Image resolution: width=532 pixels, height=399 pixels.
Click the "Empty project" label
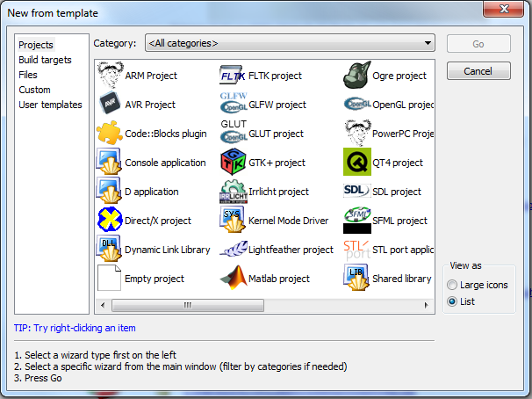pyautogui.click(x=154, y=279)
